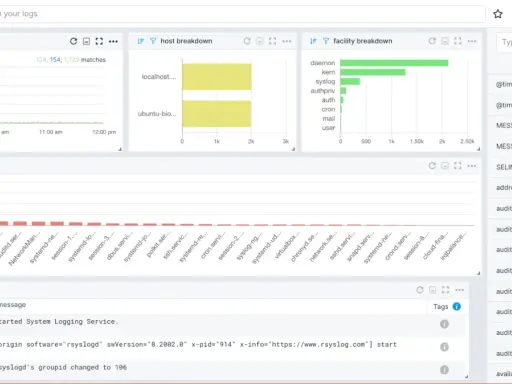The height and width of the screenshot is (384, 512).
Task: Click info icon on rsyslogd origin software row
Action: pyautogui.click(x=444, y=347)
